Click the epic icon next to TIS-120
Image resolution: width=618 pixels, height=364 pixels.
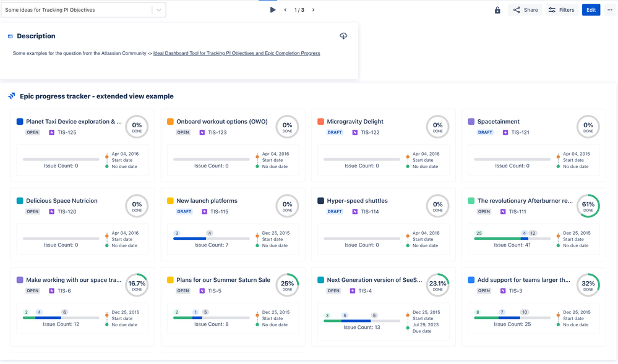(51, 211)
